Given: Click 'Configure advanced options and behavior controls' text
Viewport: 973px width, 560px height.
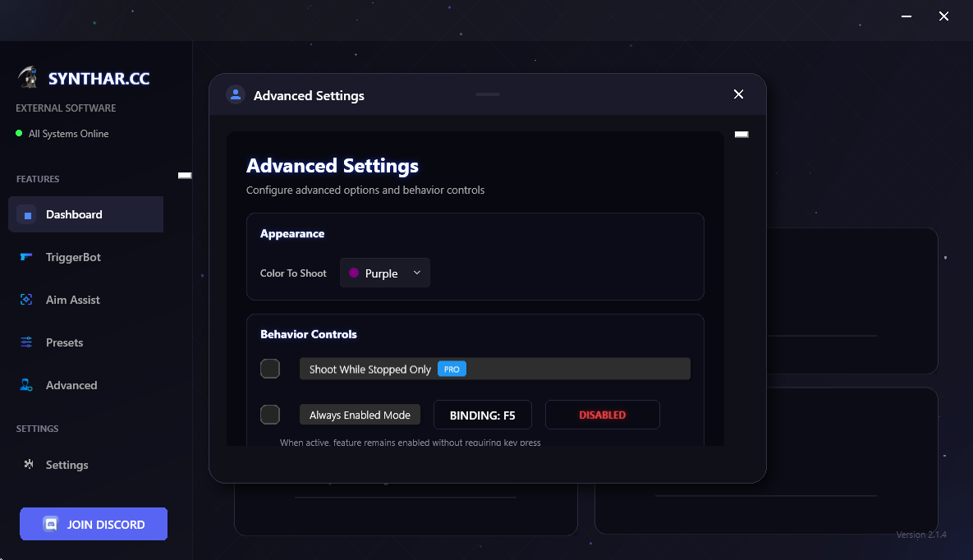Looking at the screenshot, I should (365, 190).
